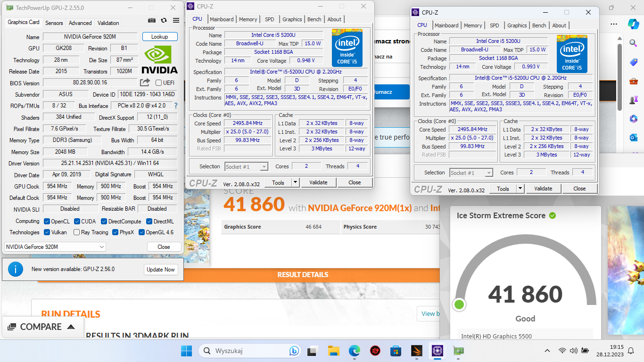Toggle the Vulkan checkbox
This screenshot has width=644, height=362.
(x=47, y=232)
